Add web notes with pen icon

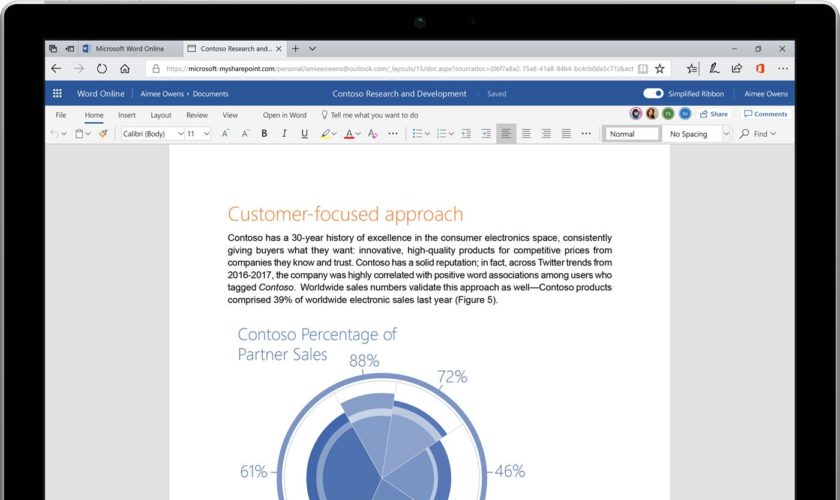(x=714, y=69)
